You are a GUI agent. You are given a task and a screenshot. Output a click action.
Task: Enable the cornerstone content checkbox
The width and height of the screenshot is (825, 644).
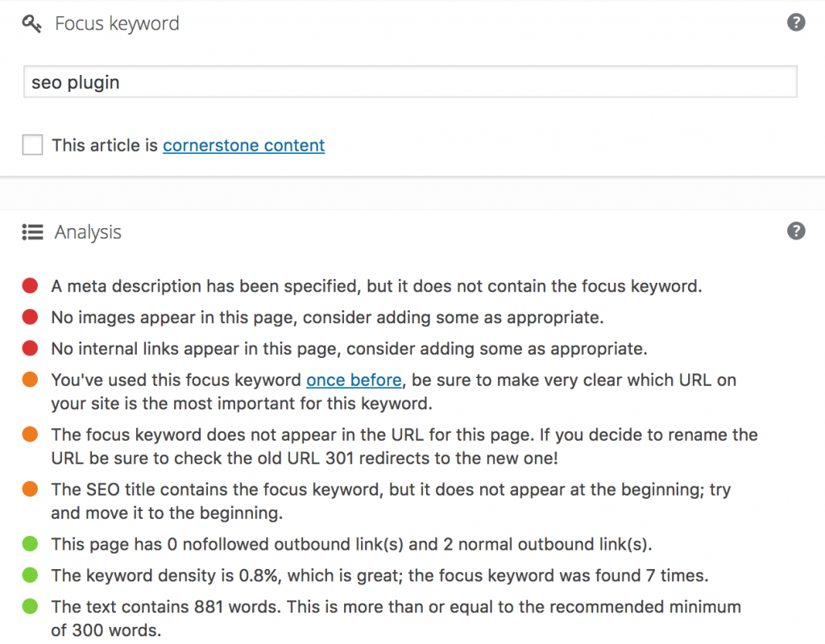pos(32,145)
